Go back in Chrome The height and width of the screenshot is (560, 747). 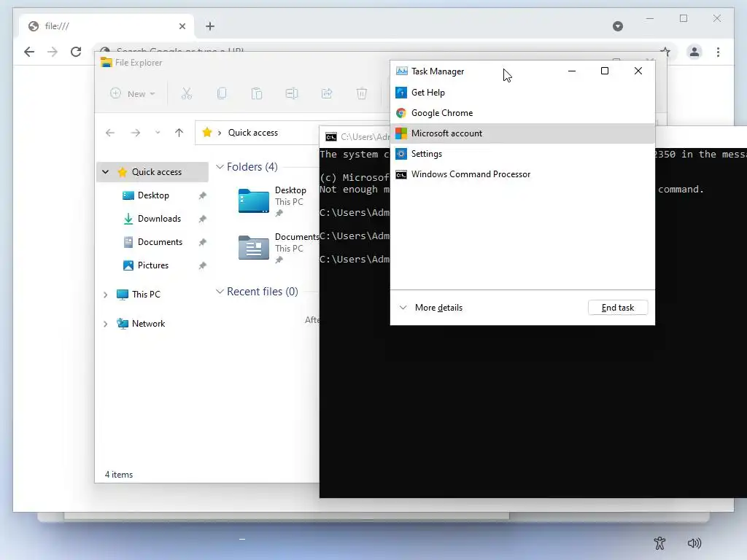coord(29,52)
